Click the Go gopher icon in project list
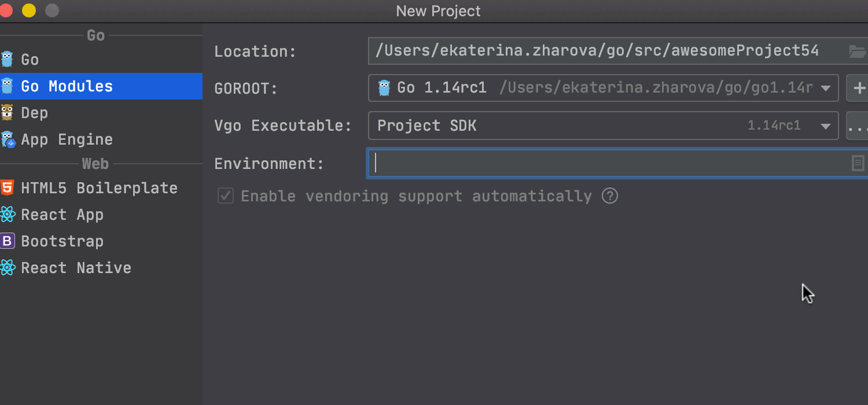The width and height of the screenshot is (868, 405). coord(7,59)
